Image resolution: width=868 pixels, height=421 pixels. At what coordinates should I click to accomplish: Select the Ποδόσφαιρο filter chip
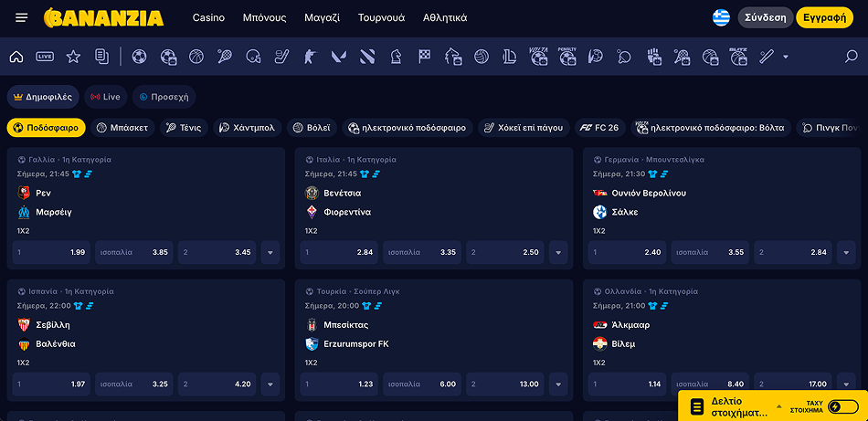tap(47, 128)
